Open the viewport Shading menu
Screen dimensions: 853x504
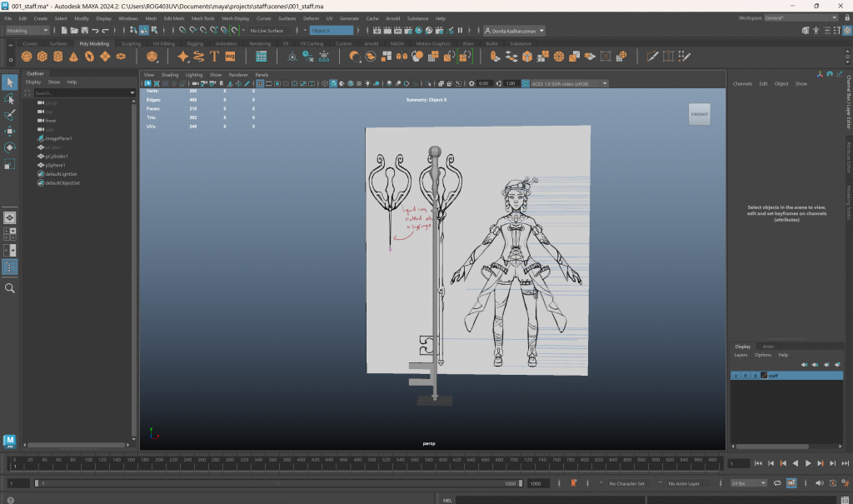[x=169, y=75]
